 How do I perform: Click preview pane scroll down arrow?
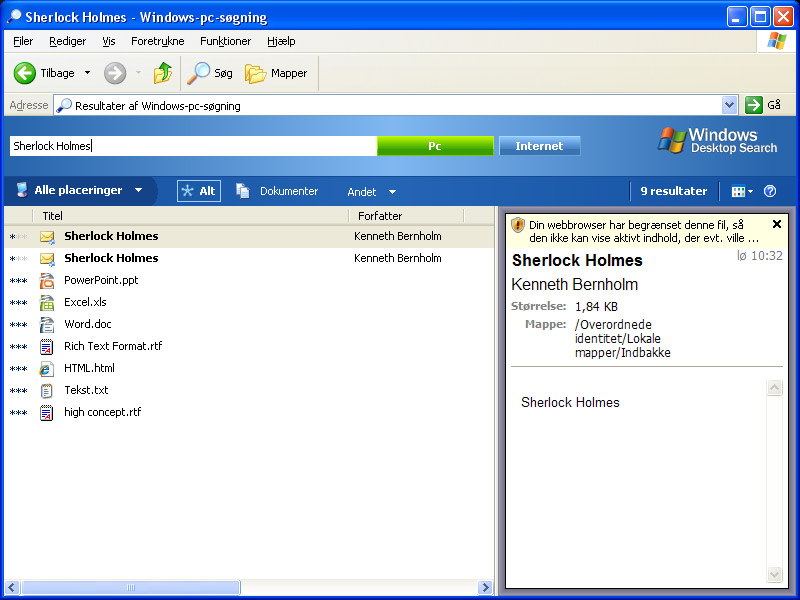[774, 574]
